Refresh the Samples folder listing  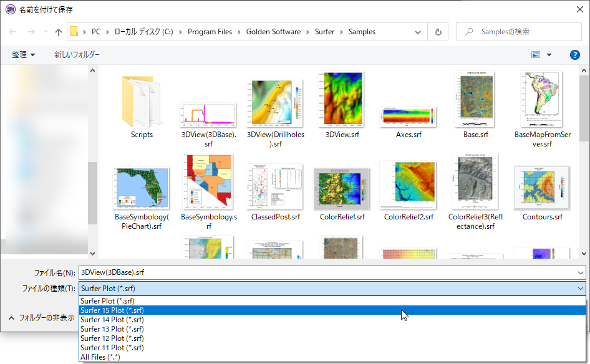pyautogui.click(x=438, y=32)
